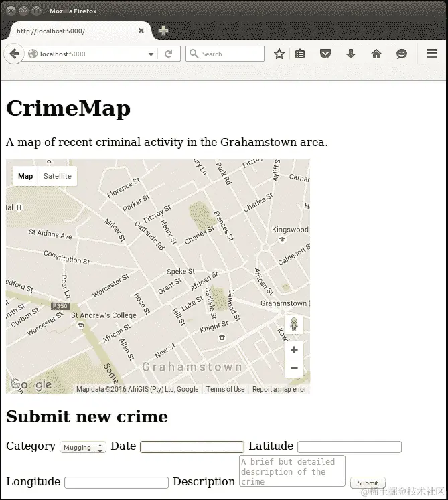Click the Google logo on the map

31,384
